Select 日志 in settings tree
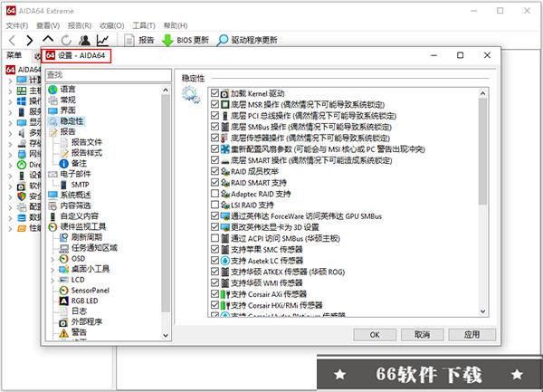543x392 pixels. (x=79, y=311)
